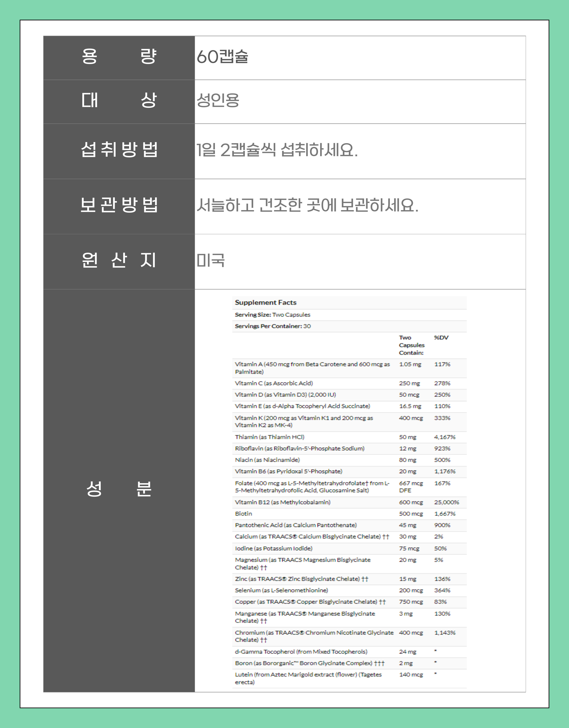Click the 'Two Capsules Contain:' column header

412,345
